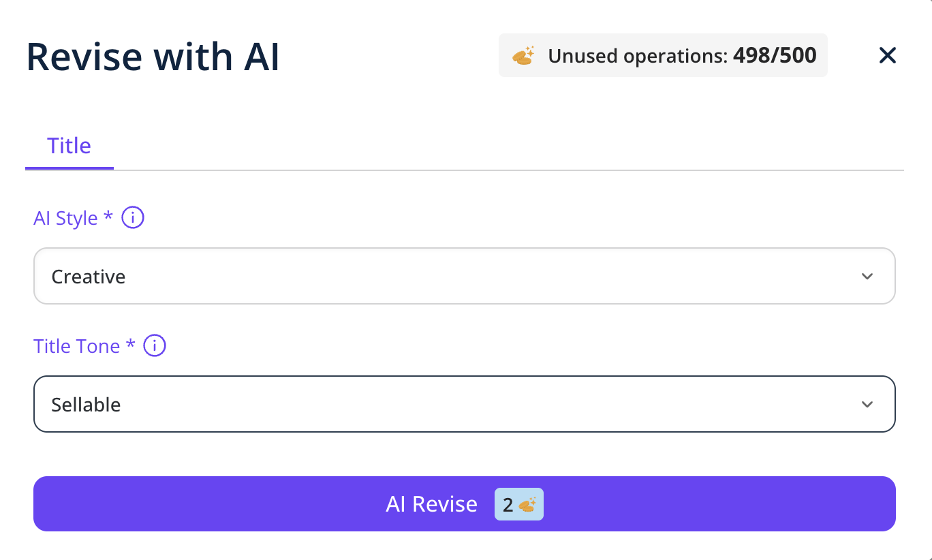Expand AI Style using its chevron arrow
The image size is (932, 560).
(867, 277)
